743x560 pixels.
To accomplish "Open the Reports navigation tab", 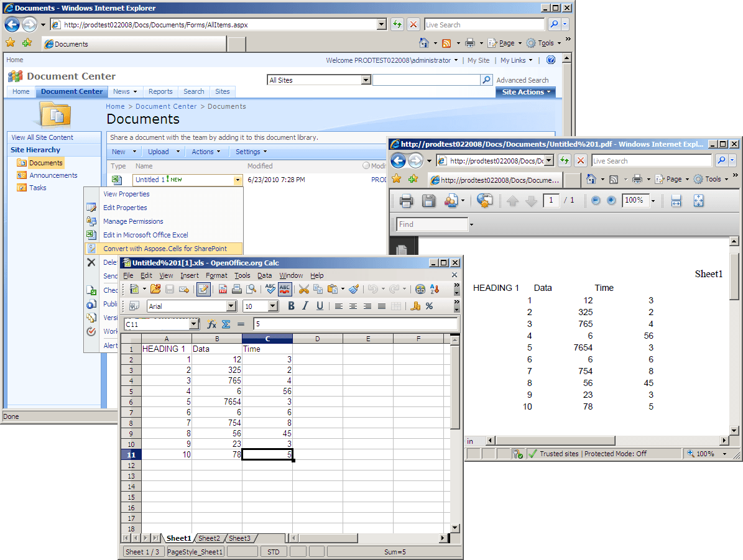I will click(x=160, y=91).
